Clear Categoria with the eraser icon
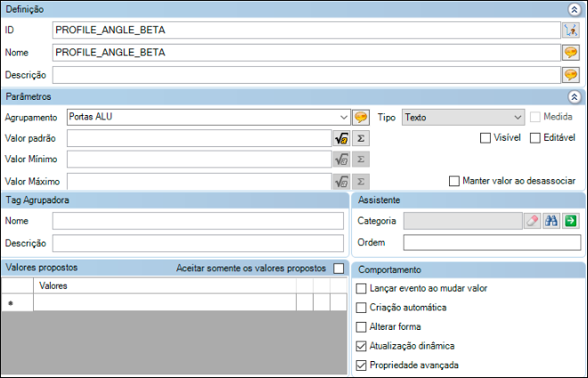This screenshot has width=588, height=378. pyautogui.click(x=532, y=221)
